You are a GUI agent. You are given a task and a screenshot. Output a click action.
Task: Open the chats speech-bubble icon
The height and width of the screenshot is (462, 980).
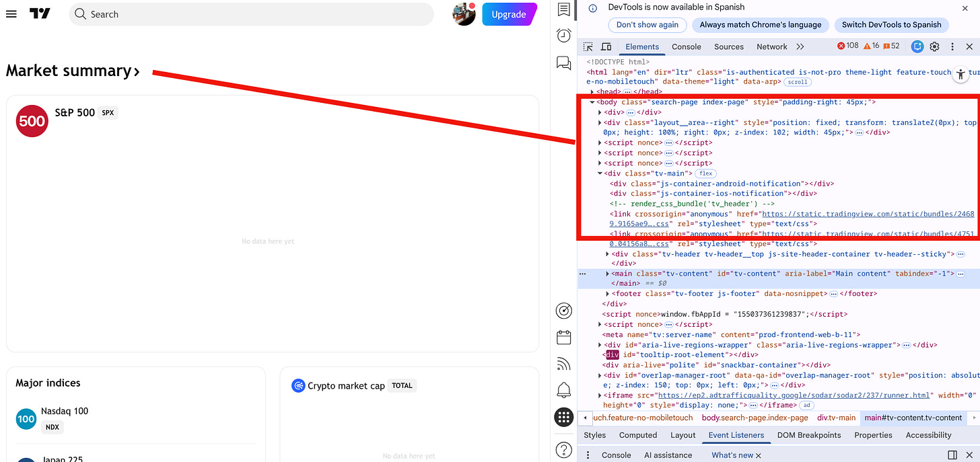coord(563,63)
